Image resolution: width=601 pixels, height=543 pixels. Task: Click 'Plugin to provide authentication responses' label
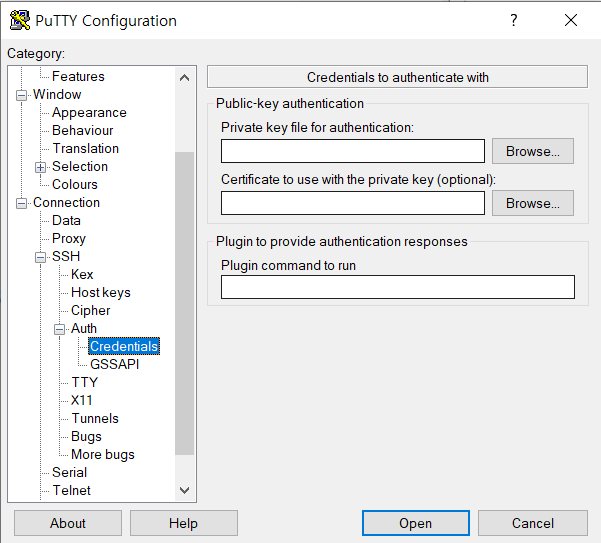pyautogui.click(x=342, y=241)
